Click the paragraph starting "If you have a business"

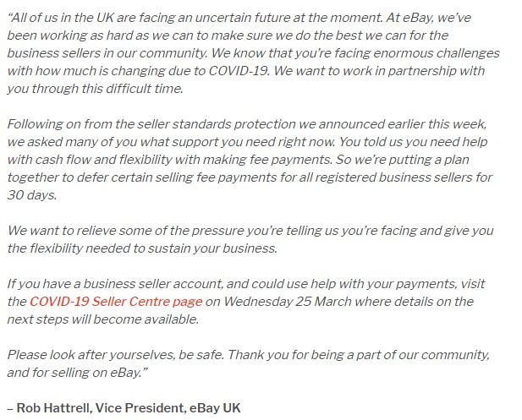pos(246,302)
